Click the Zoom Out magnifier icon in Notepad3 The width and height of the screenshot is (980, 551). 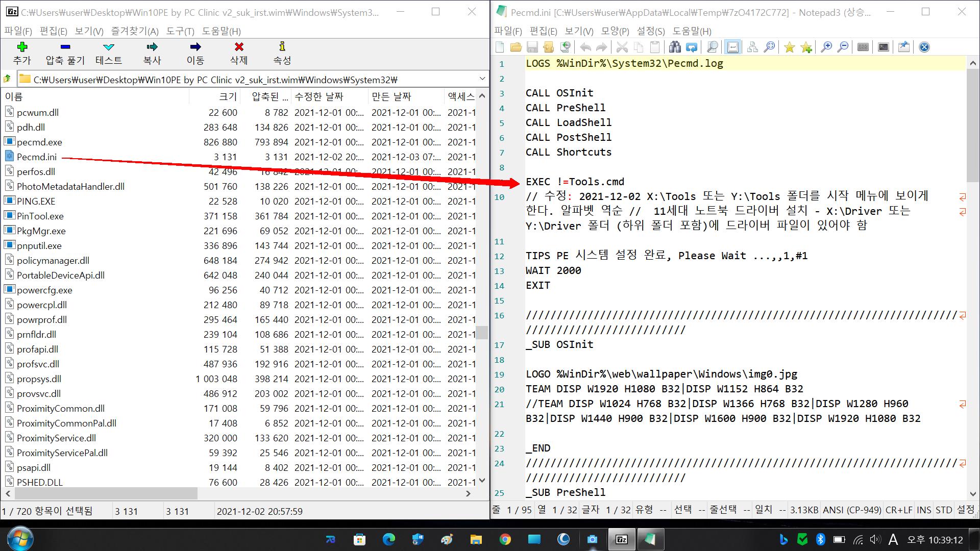tap(843, 47)
